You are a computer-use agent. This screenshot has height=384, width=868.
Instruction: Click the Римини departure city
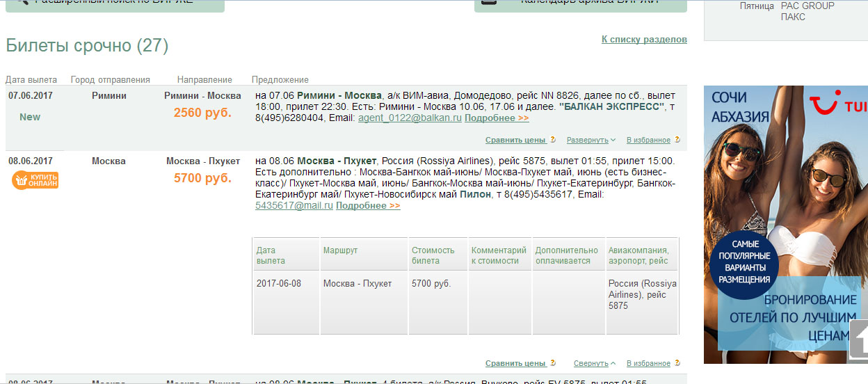click(109, 95)
